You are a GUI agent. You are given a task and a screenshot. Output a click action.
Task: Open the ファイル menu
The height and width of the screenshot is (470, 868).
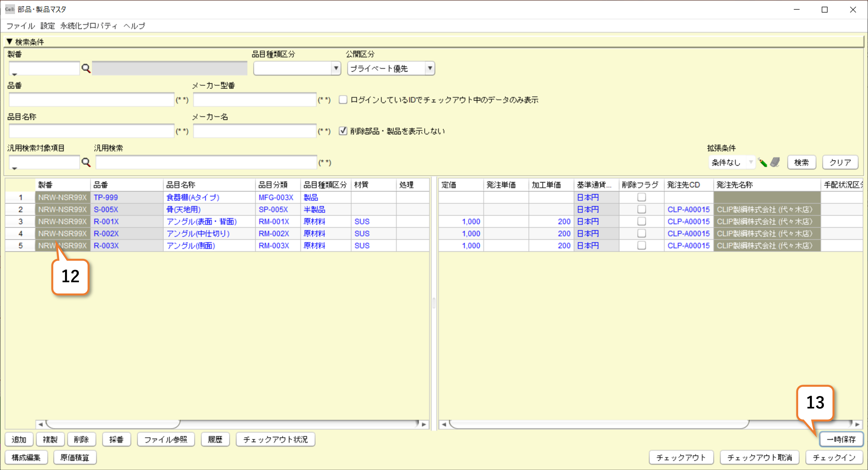(21, 26)
